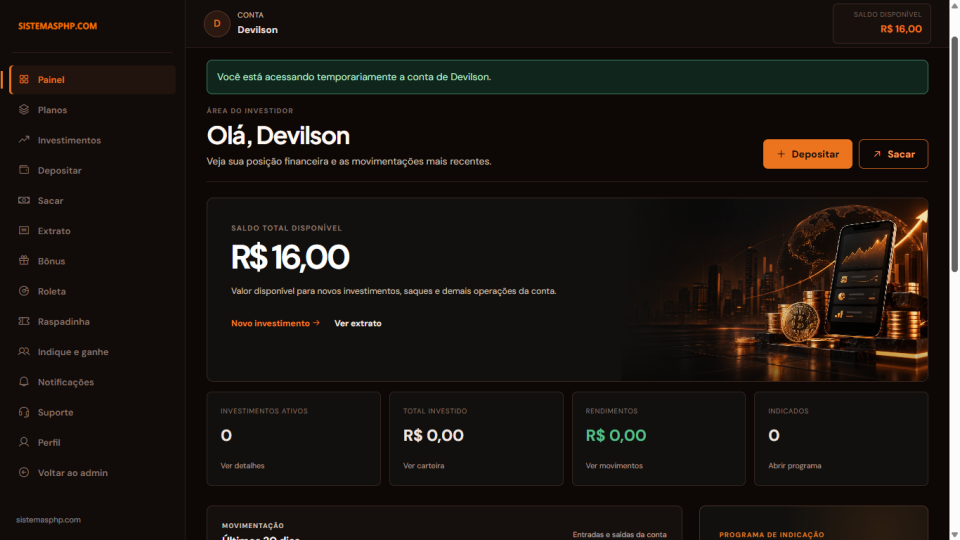Click the Saldo Disponível box in header

[882, 23]
